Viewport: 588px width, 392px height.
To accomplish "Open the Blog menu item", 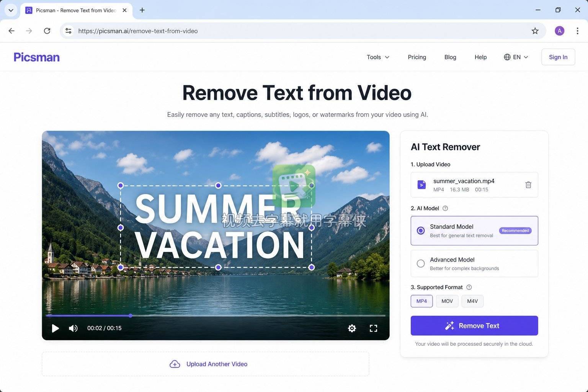I will [x=450, y=57].
